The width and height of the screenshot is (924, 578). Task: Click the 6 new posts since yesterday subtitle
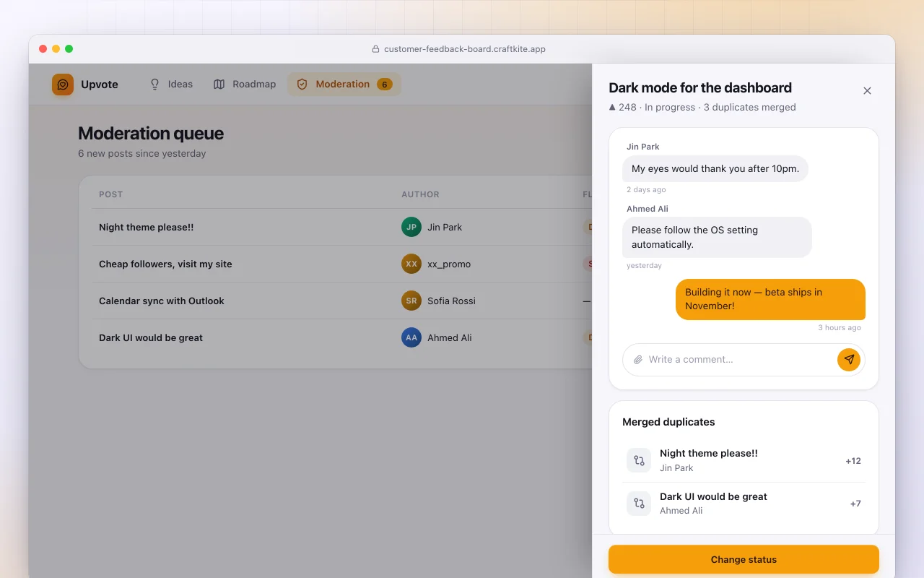142,154
